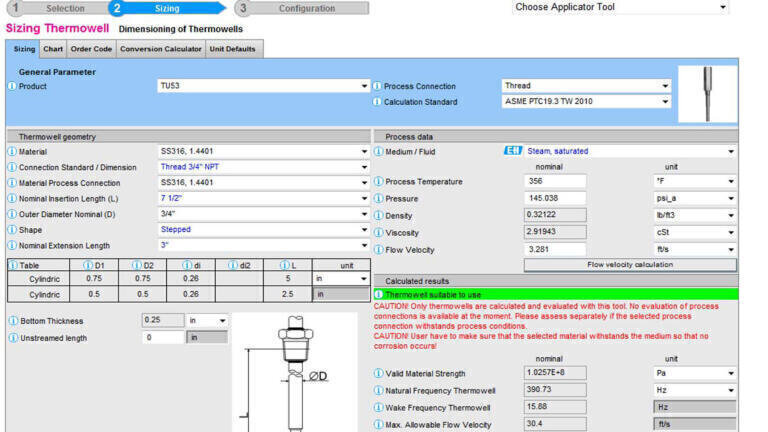Click info icon beside Outer Diameter Nominal
Viewport: 768px width, 432px height.
coord(12,215)
